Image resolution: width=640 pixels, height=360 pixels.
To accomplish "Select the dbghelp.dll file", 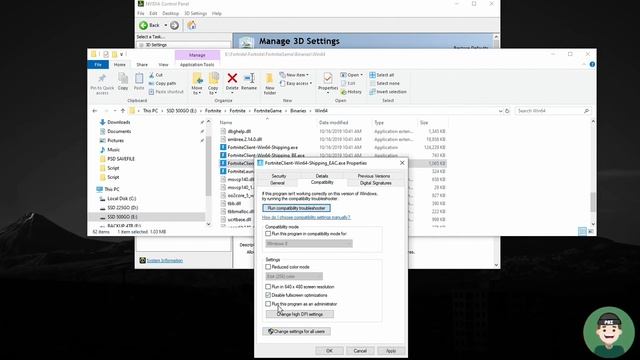I will [239, 131].
